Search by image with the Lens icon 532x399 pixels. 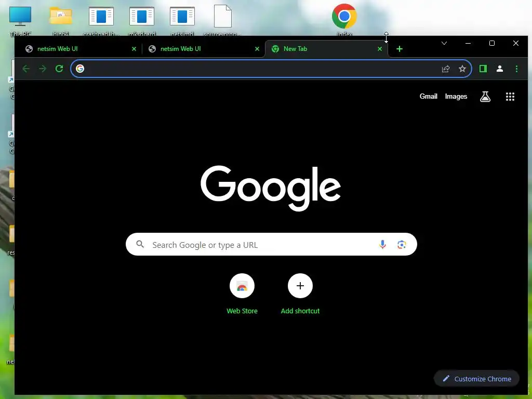(x=402, y=244)
